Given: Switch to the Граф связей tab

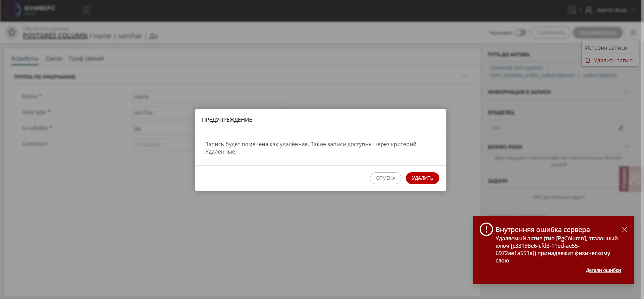Looking at the screenshot, I should (87, 58).
